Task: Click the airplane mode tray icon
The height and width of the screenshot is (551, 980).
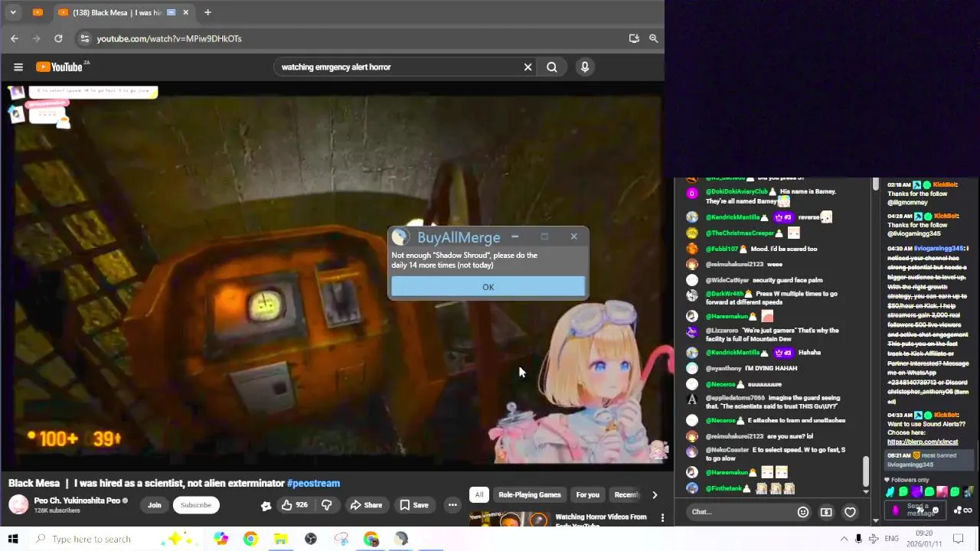Action: point(874,539)
